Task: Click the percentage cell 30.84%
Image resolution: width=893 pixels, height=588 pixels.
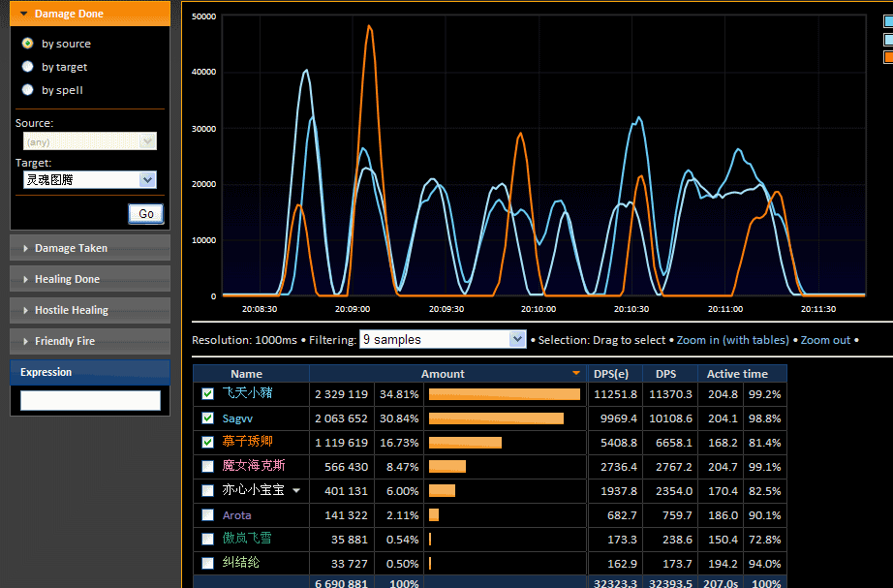Action: coord(399,418)
